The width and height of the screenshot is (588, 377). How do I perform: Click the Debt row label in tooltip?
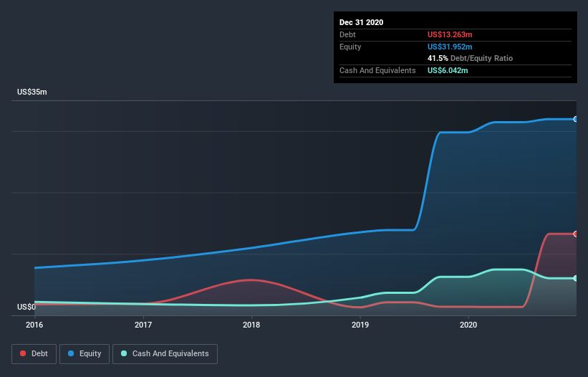point(347,34)
